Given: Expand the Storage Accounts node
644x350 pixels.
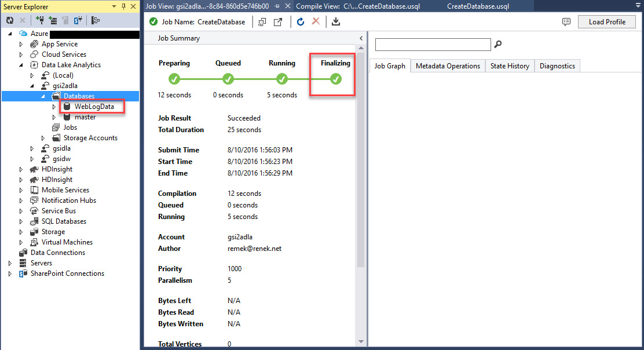Looking at the screenshot, I should 43,138.
